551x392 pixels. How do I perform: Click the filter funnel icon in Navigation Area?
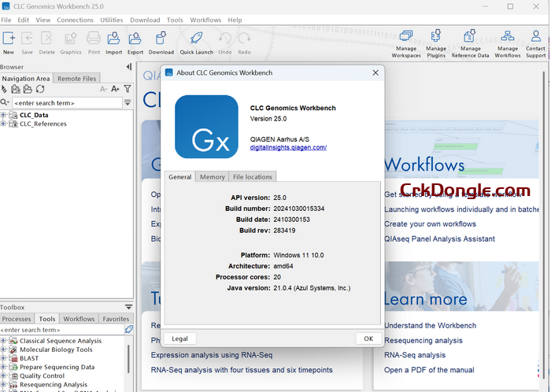[128, 89]
